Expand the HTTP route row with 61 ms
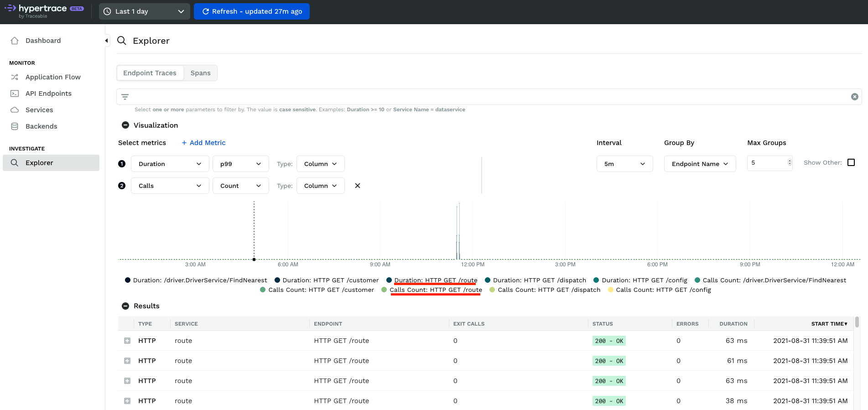Image resolution: width=868 pixels, height=410 pixels. pos(127,361)
